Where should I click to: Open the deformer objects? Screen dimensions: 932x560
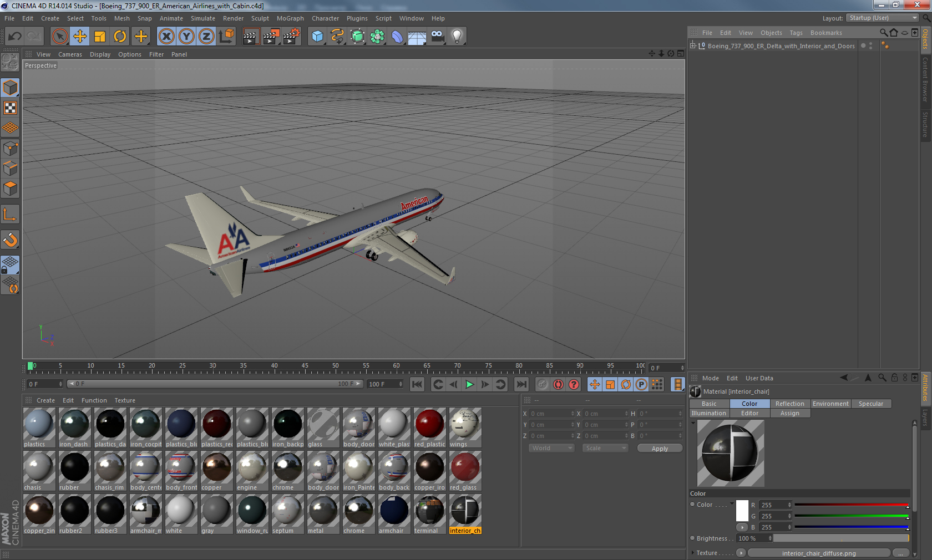point(397,37)
